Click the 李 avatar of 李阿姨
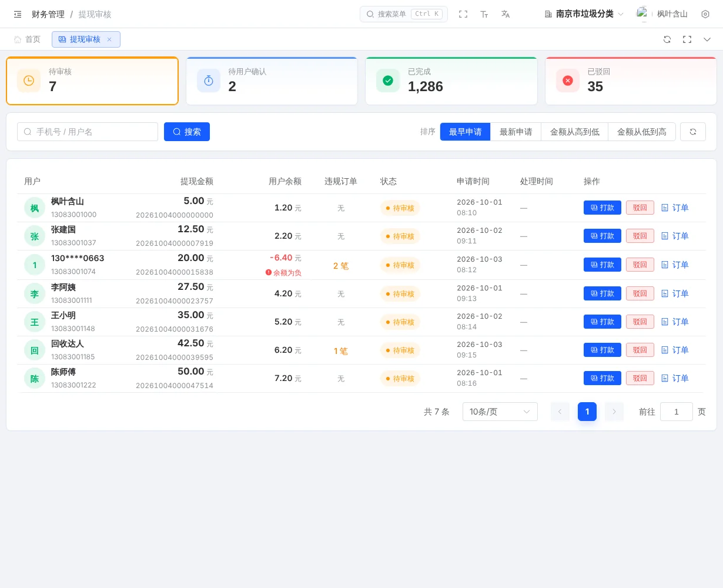Image resolution: width=723 pixels, height=588 pixels. 35,293
